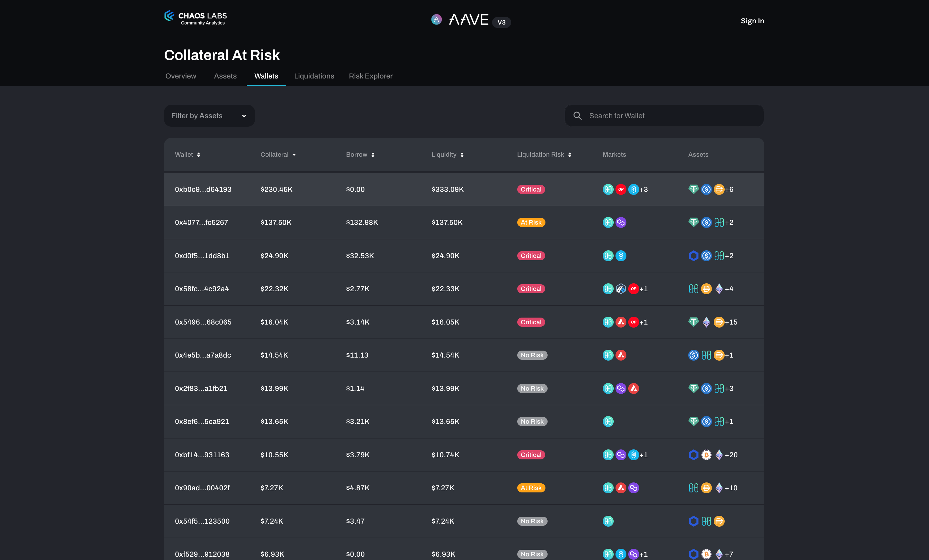Sort table by Collateral column
929x560 pixels.
[x=278, y=155]
